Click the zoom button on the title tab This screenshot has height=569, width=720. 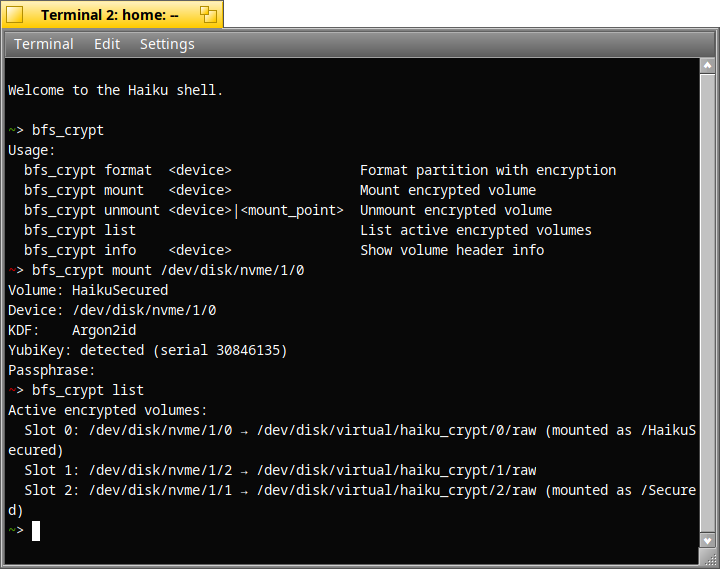pyautogui.click(x=208, y=15)
